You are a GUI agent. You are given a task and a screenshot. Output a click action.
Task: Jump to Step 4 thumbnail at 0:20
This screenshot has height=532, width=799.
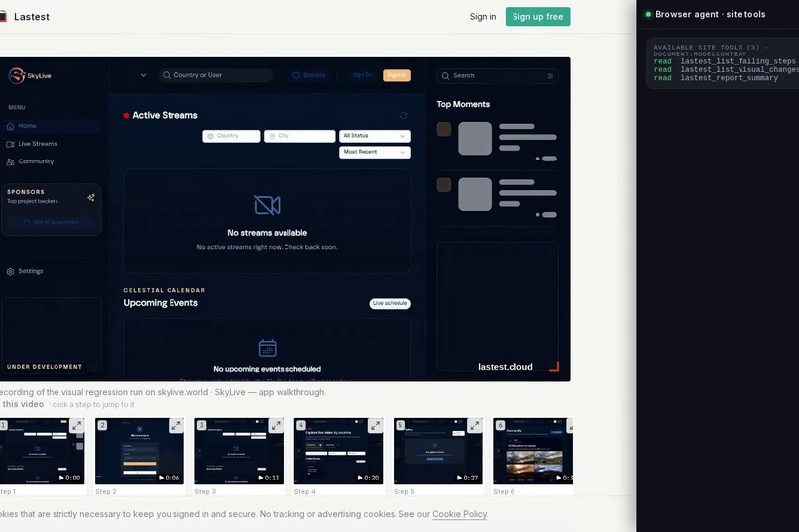tap(338, 451)
